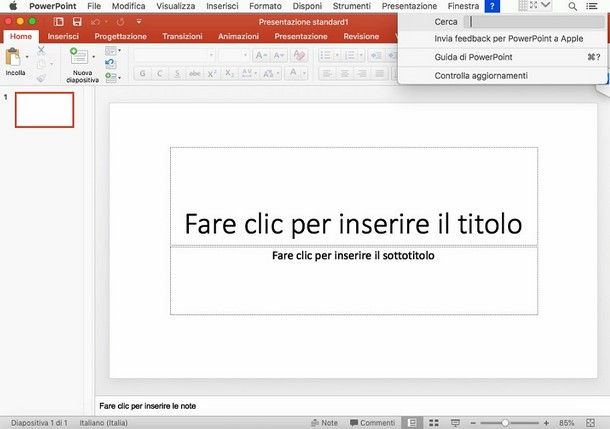Image resolution: width=610 pixels, height=429 pixels.
Task: Click the Format Painter brush icon
Action: coord(41,78)
